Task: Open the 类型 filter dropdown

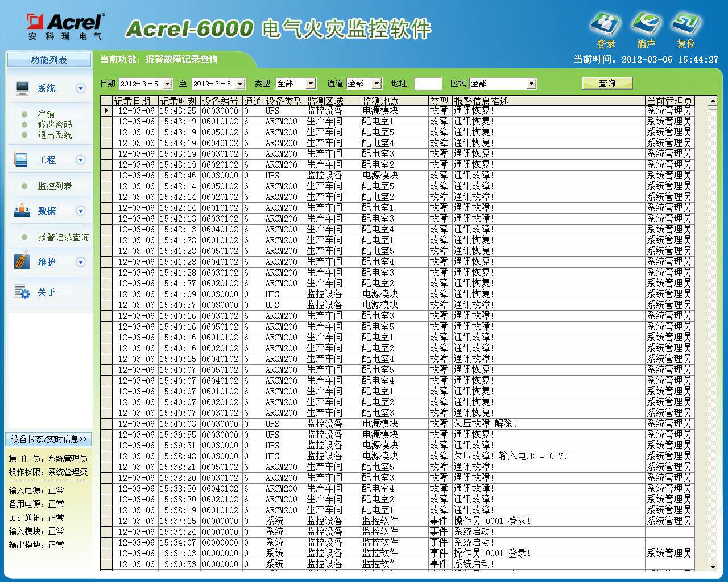Action: 311,84
